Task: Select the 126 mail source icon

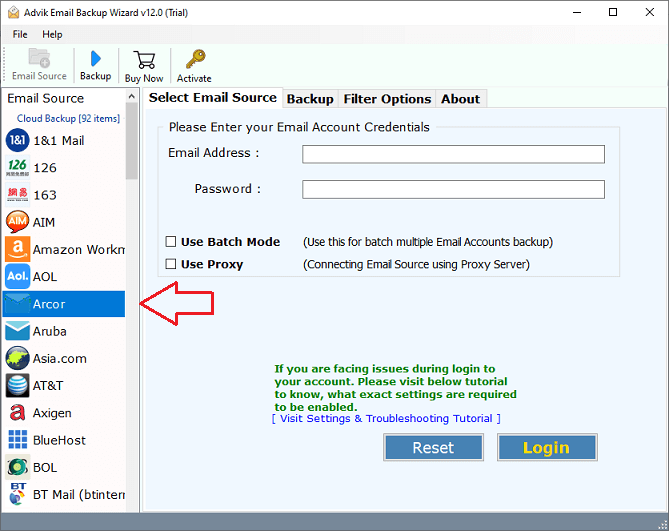Action: tap(17, 167)
